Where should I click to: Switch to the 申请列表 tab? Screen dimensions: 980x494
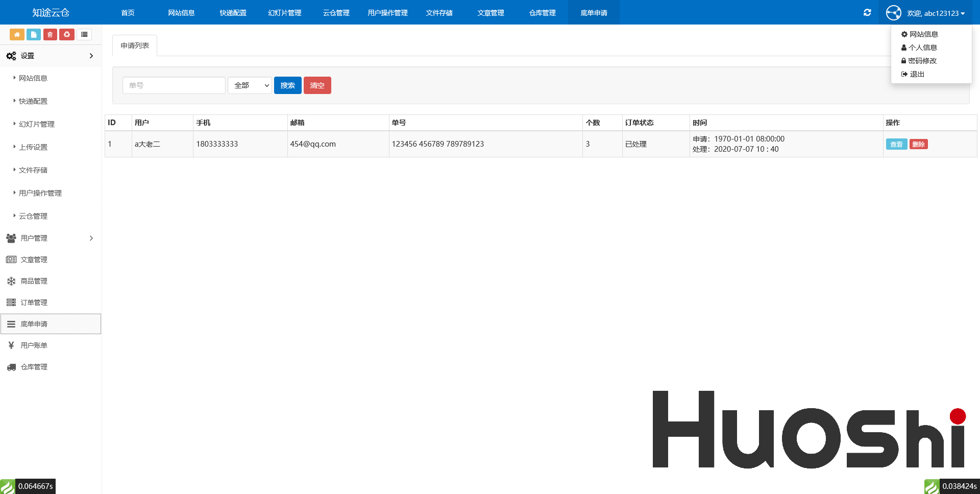point(135,45)
